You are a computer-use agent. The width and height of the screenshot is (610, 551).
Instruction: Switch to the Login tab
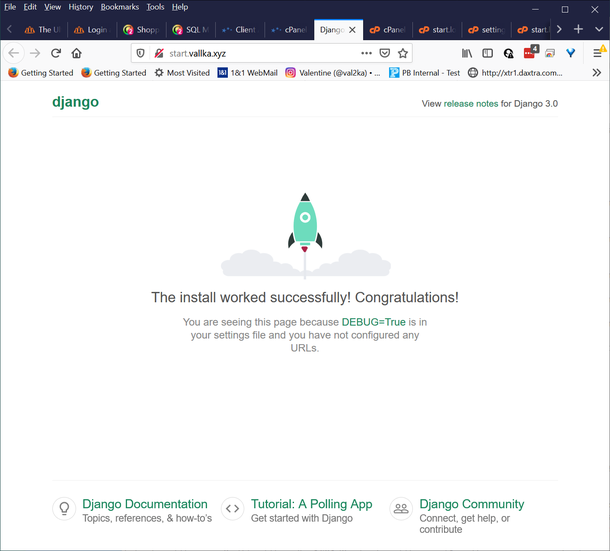(92, 30)
